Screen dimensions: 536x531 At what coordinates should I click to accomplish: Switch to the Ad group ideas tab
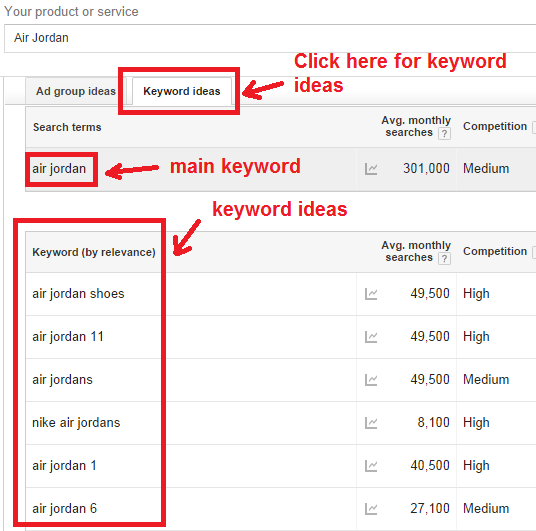[76, 91]
